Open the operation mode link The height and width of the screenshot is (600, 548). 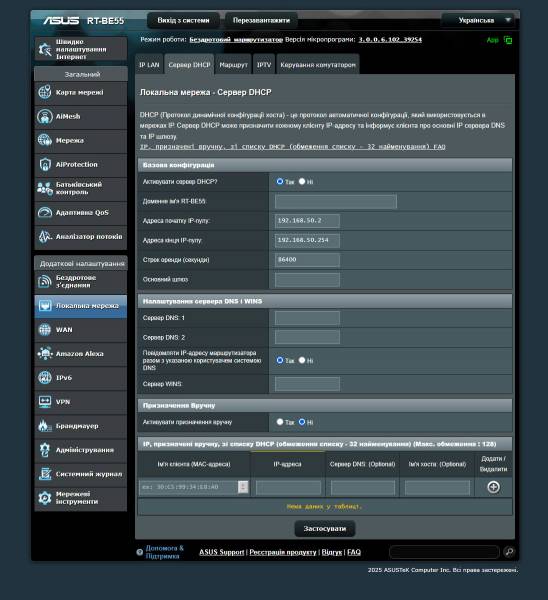(236, 39)
